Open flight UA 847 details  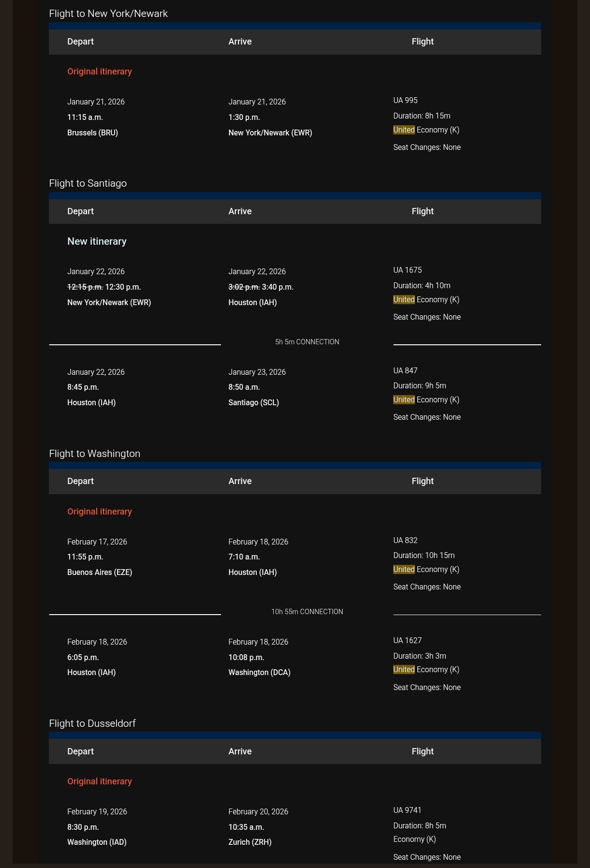click(x=405, y=371)
